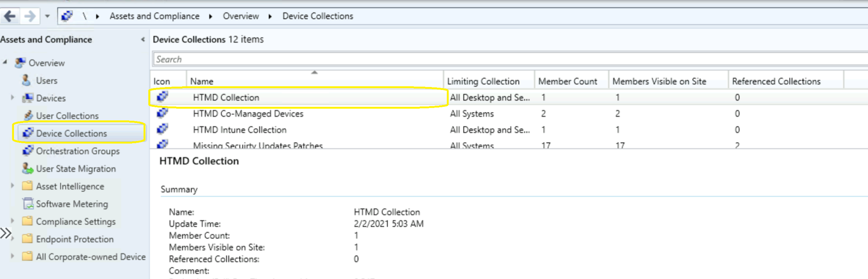Click the HTMD Co-Managed Devices row icon
Screen dimensions: 868x279
(162, 113)
